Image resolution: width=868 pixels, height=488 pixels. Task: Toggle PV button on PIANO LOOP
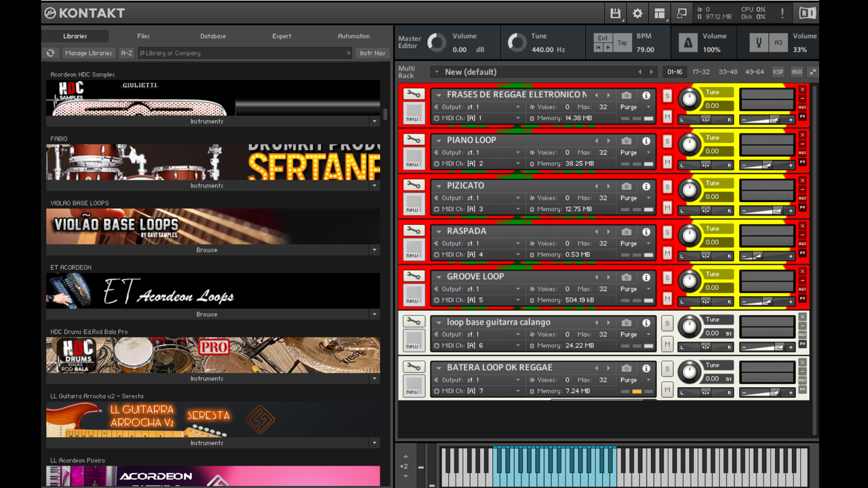[x=802, y=162]
